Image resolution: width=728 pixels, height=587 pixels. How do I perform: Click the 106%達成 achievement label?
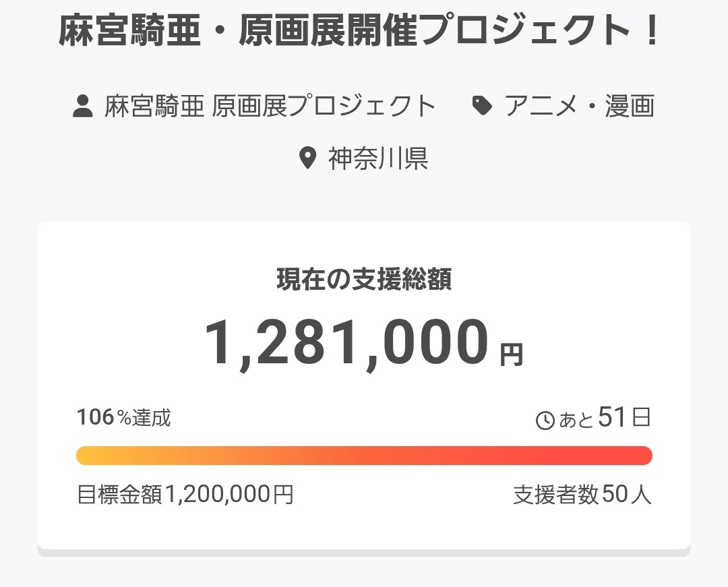click(x=124, y=417)
